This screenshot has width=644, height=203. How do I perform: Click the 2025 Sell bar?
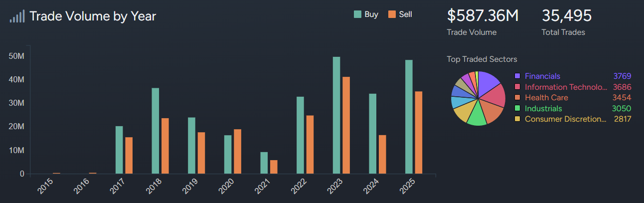[419, 133]
